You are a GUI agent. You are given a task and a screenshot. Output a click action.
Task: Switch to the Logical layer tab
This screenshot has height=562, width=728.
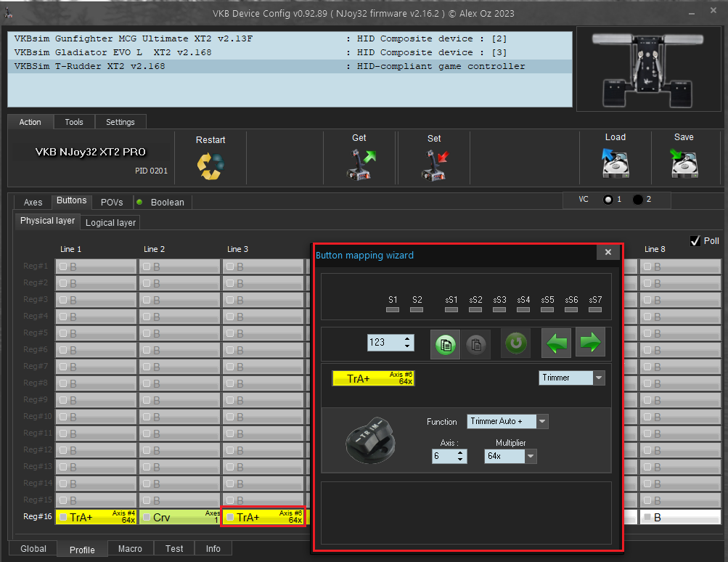pyautogui.click(x=110, y=222)
